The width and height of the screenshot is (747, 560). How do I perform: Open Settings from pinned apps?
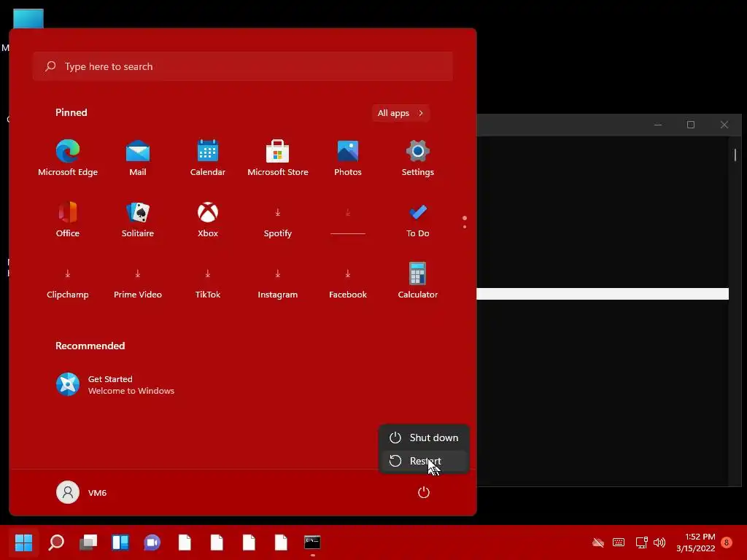(x=418, y=158)
